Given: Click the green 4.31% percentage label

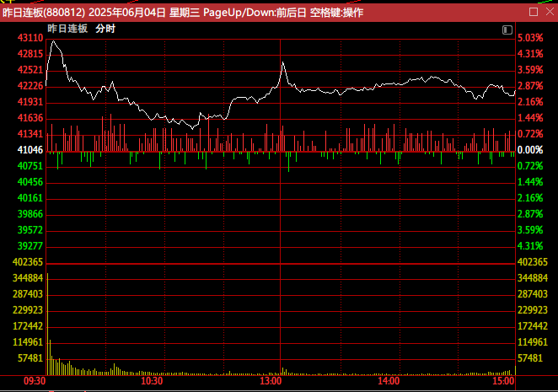Looking at the screenshot, I should click(x=530, y=246).
